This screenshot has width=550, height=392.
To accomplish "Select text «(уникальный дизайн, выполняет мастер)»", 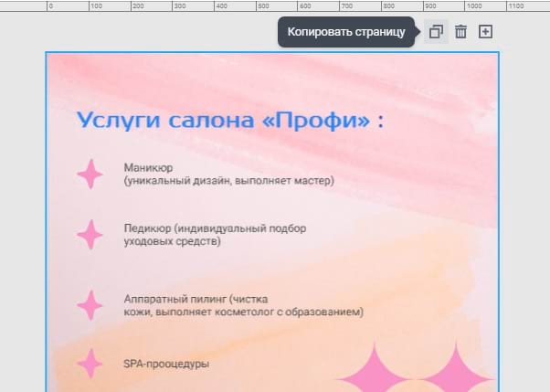I will pos(229,181).
